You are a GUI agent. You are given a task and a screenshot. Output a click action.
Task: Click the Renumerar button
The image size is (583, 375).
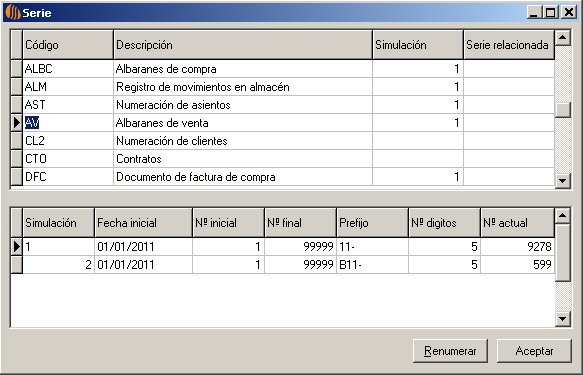pyautogui.click(x=450, y=351)
